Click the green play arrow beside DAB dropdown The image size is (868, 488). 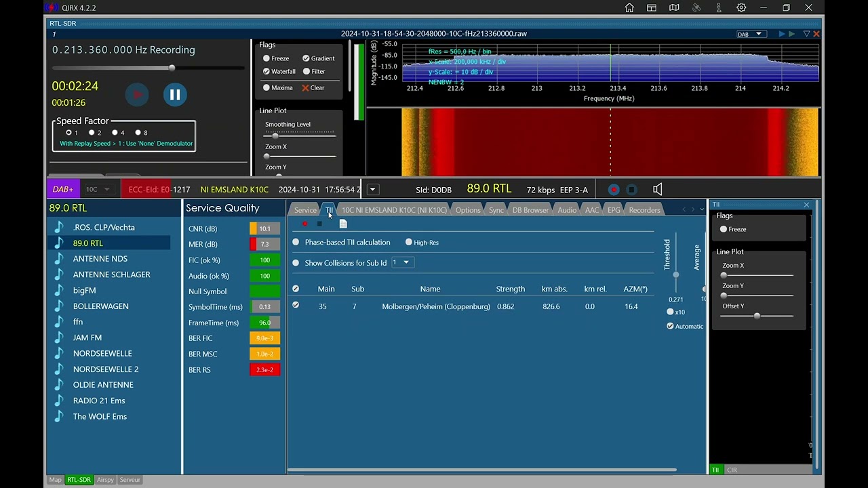coord(791,34)
